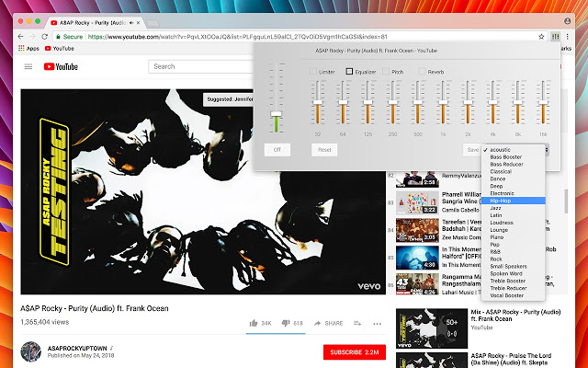Image resolution: width=588 pixels, height=368 pixels.
Task: Click the 32 Hz band slider handle
Action: (x=317, y=101)
